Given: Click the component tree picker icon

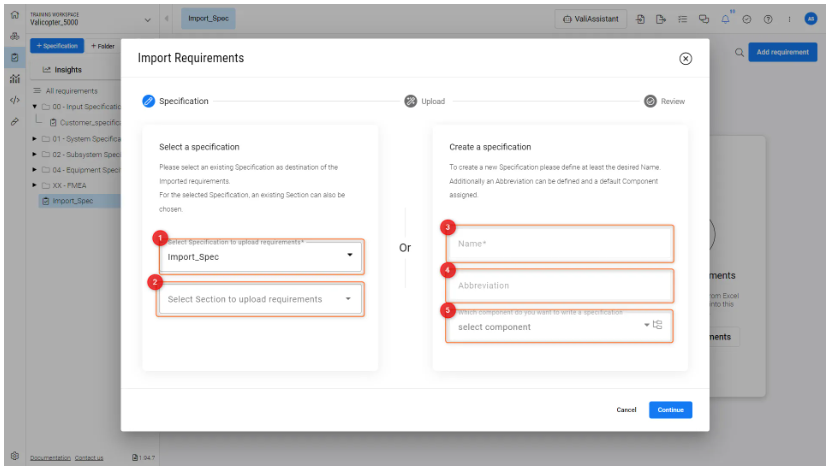Looking at the screenshot, I should pyautogui.click(x=658, y=326).
